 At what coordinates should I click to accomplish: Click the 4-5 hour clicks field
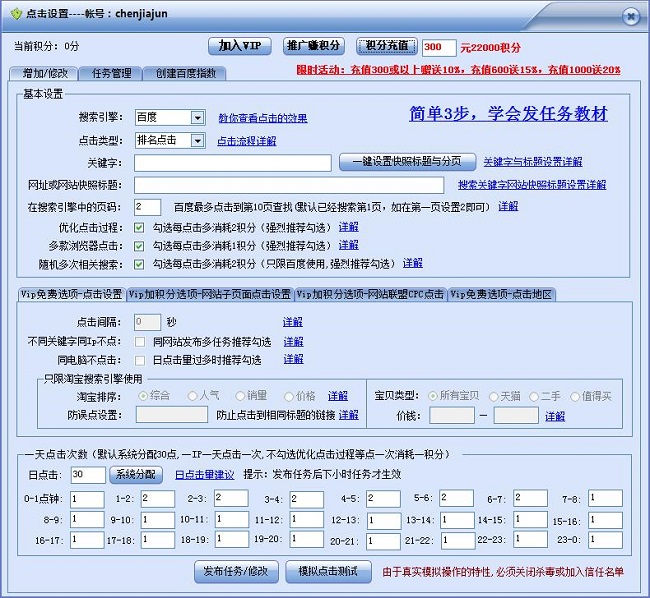coord(383,499)
